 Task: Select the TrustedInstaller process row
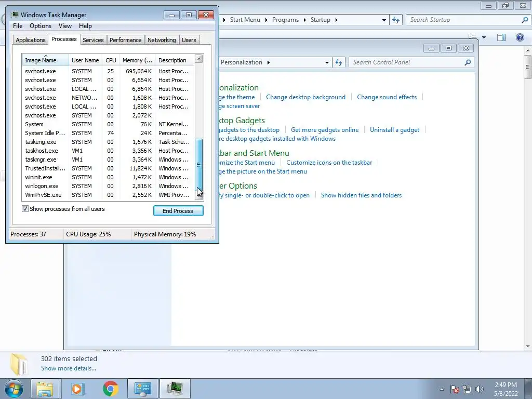click(x=108, y=168)
